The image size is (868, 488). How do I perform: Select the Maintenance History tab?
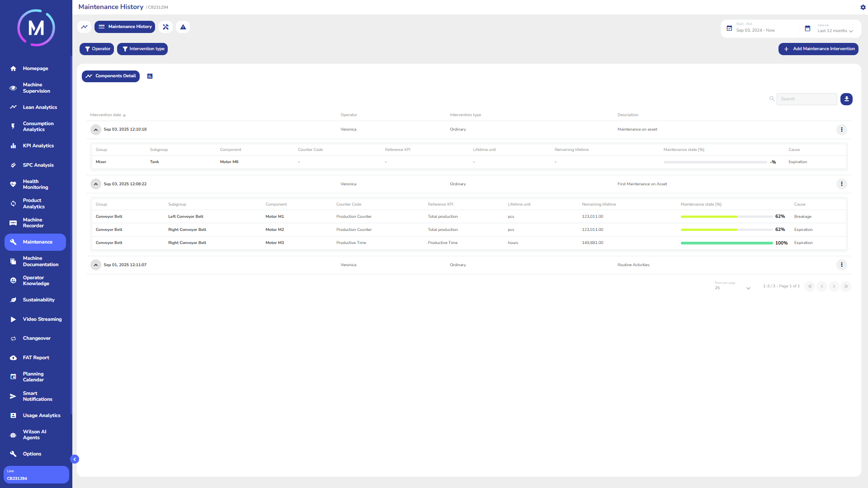click(x=125, y=27)
